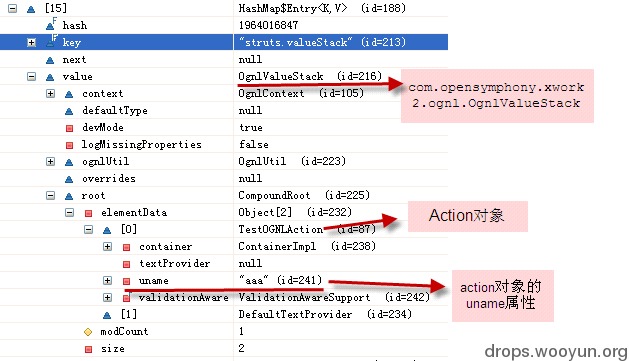629x361 pixels.
Task: Click the blue triangle icon beside hash
Action: tap(51, 25)
